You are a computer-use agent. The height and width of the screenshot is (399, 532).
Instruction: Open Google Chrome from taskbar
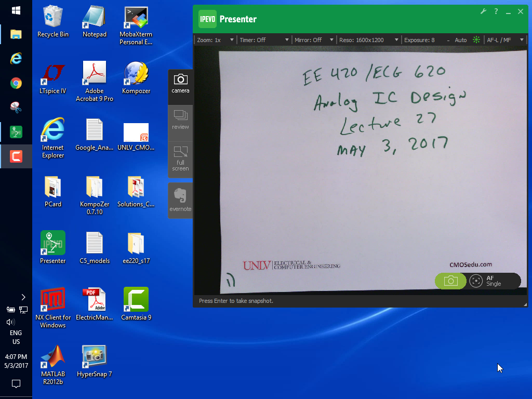[16, 83]
